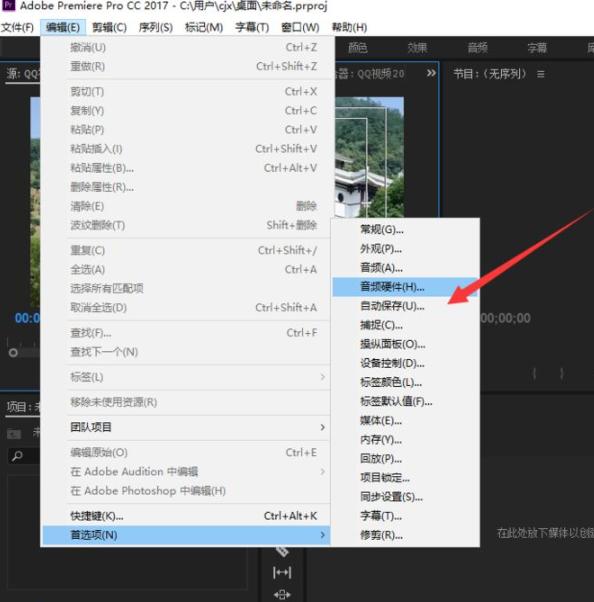Select the slide tool icon below slip tool

[x=282, y=595]
